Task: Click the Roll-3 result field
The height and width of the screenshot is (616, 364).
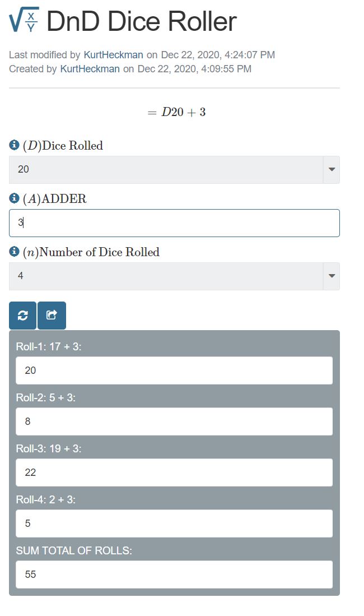Action: 174,473
